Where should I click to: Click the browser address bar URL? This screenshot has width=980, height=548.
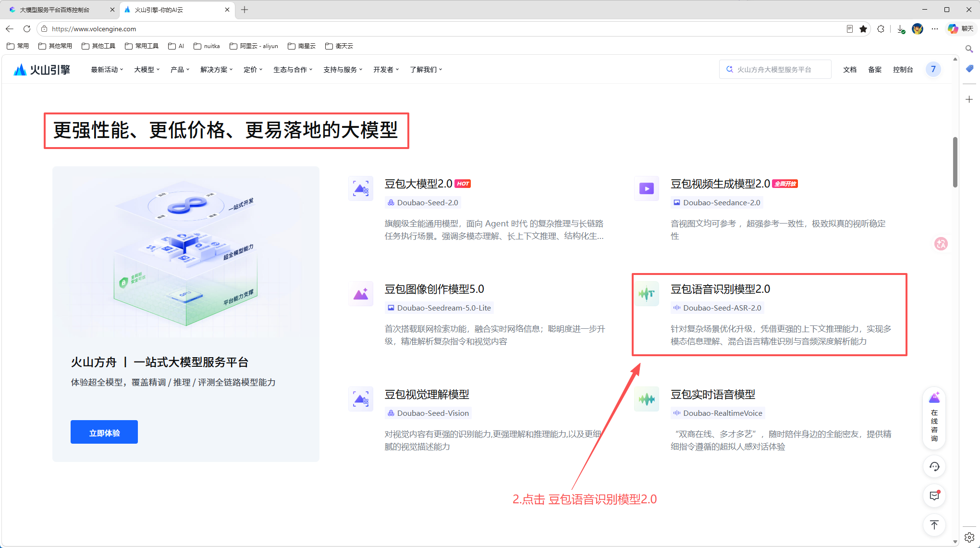tap(94, 29)
